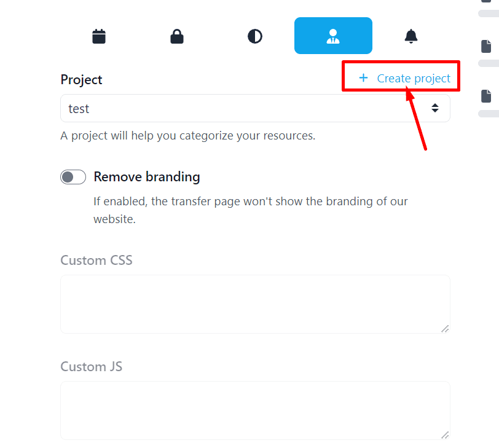Open the calendar scheduling tab
The width and height of the screenshot is (499, 448).
pos(99,36)
